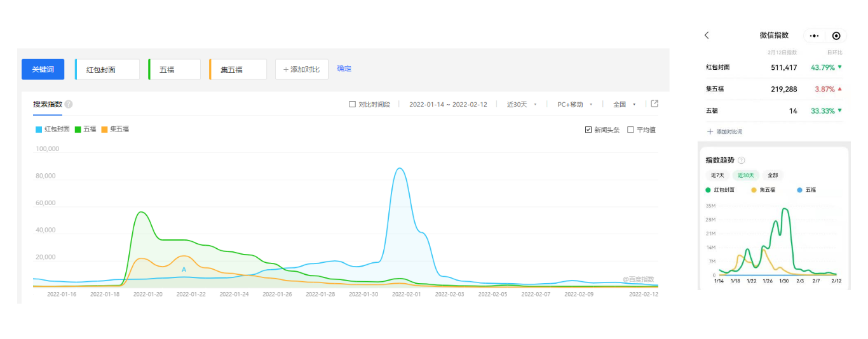Expand the PC+移动 device dropdown

point(574,104)
